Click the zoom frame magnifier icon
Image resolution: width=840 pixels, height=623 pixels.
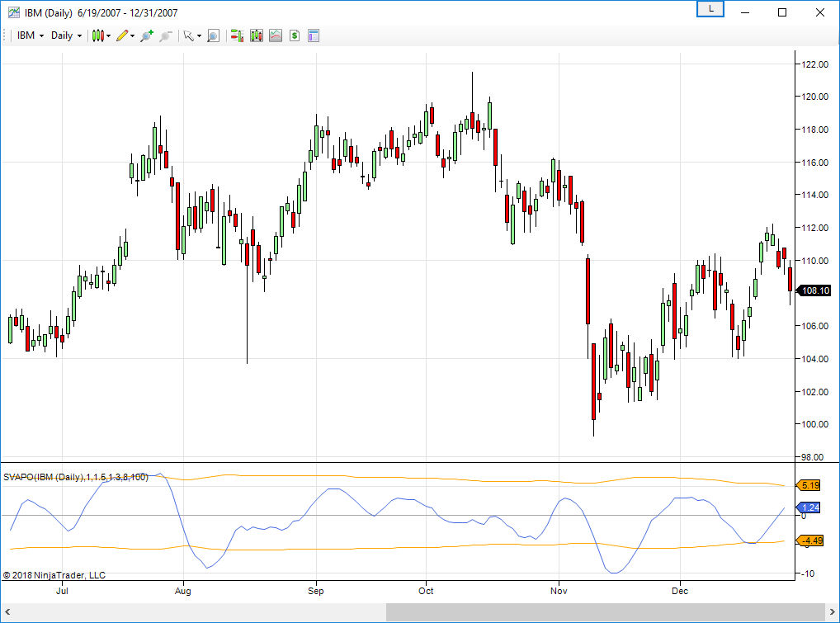[x=213, y=35]
